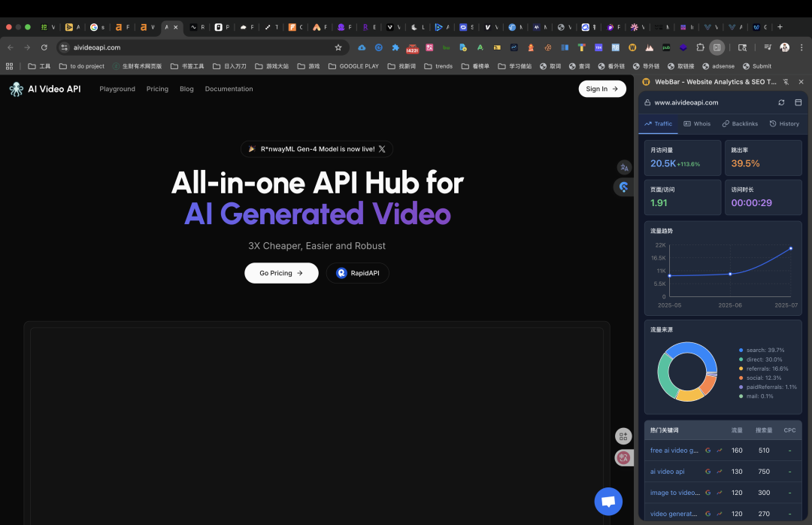Open the 'to do project' bookmarks folder
The image size is (812, 525).
(81, 66)
